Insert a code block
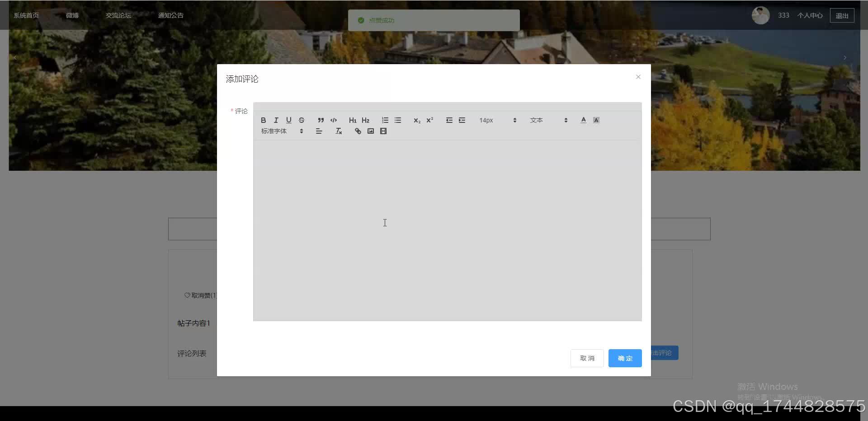 click(334, 120)
